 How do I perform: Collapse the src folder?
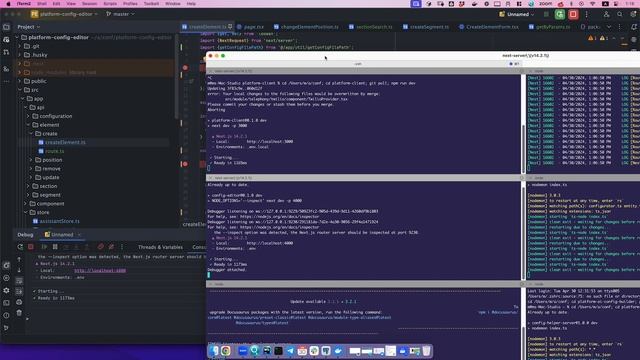point(20,90)
